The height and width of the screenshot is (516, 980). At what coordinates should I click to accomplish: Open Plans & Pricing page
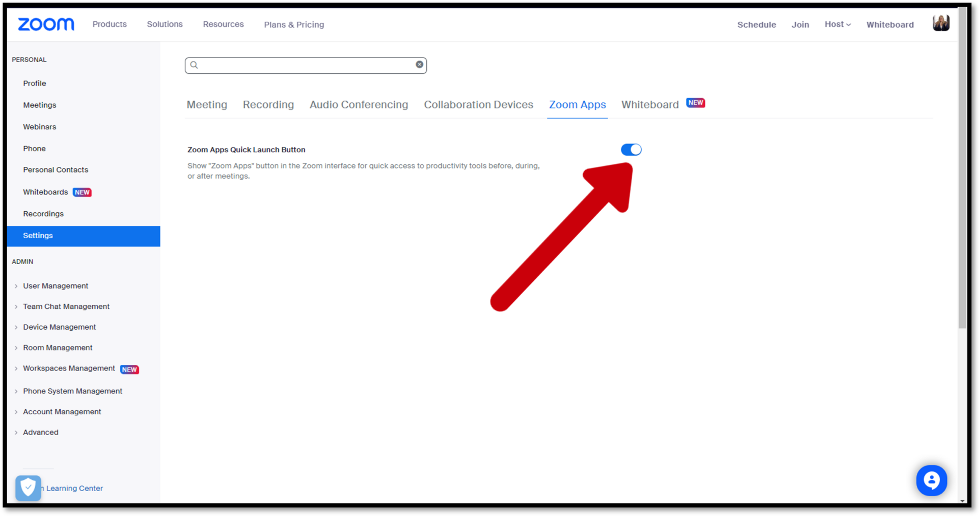294,24
